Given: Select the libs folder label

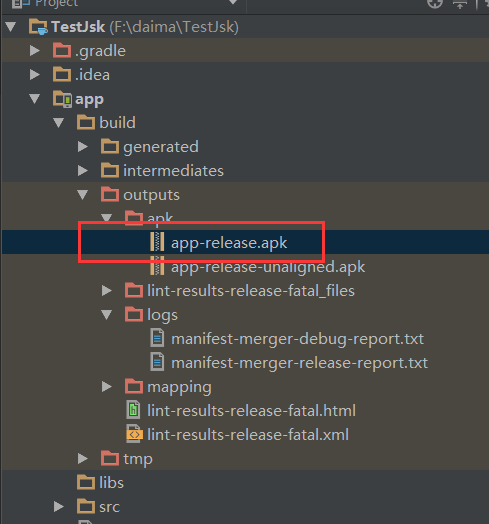Looking at the screenshot, I should pyautogui.click(x=111, y=483).
